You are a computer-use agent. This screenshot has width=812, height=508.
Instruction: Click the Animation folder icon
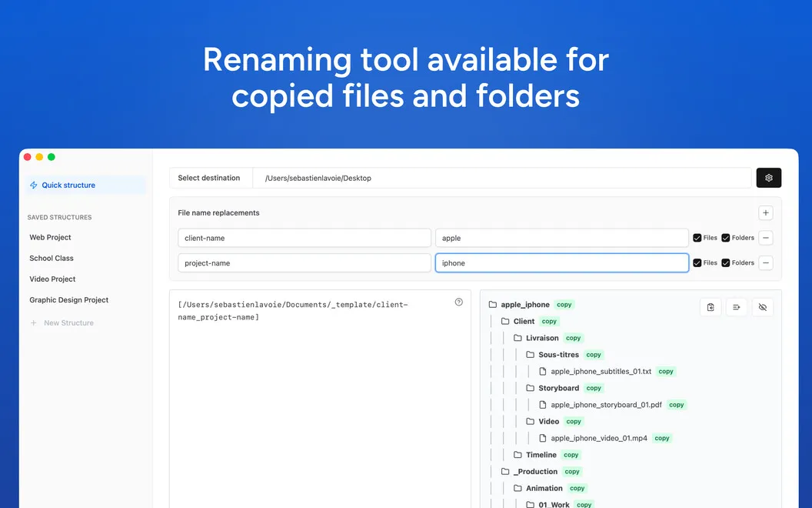[x=517, y=488]
